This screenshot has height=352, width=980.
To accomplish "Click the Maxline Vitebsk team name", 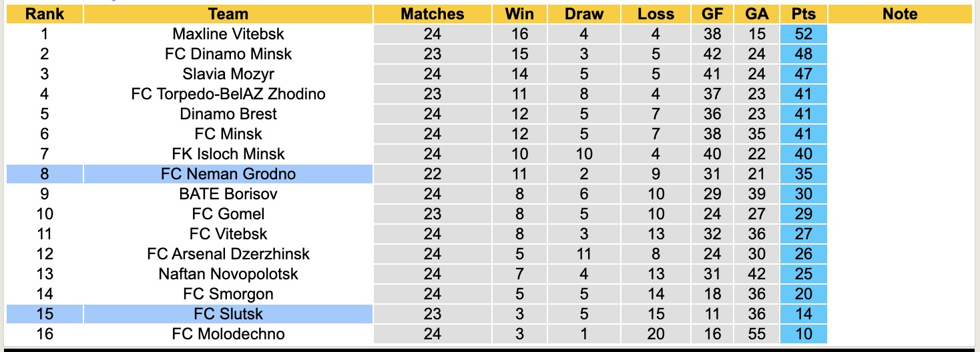I will coord(228,34).
